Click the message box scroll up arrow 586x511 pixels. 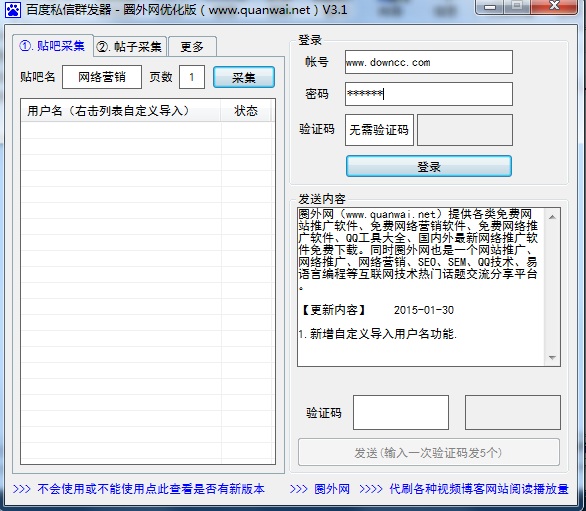pos(552,217)
